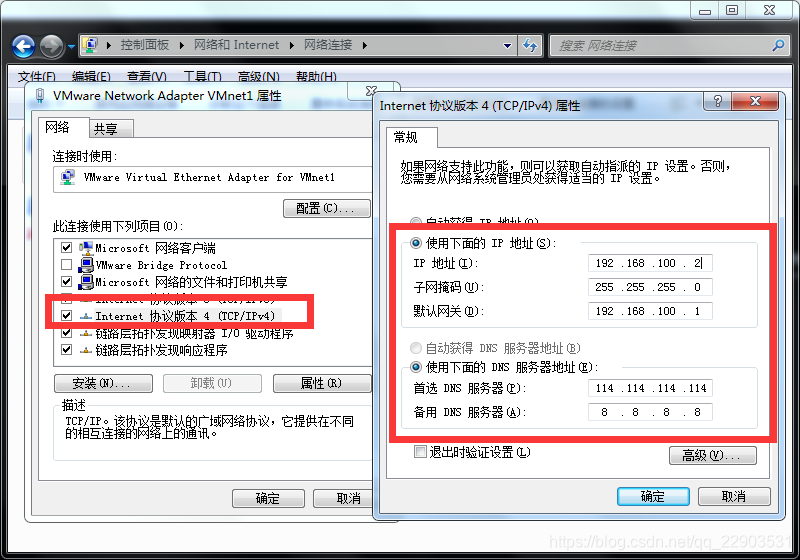Screen dimensions: 800x560
Task: Open the 高级(N) menu
Action: 259,77
